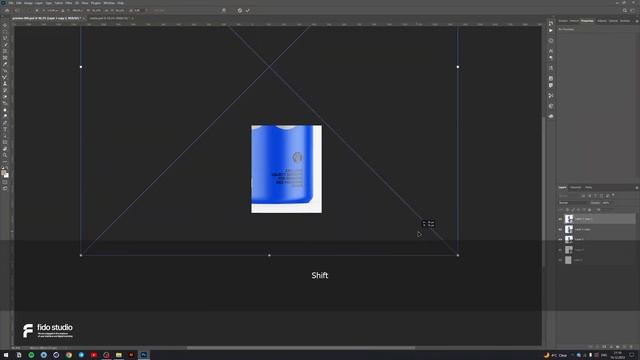The image size is (640, 360).
Task: Toggle lock transparent pixels
Action: click(x=567, y=210)
